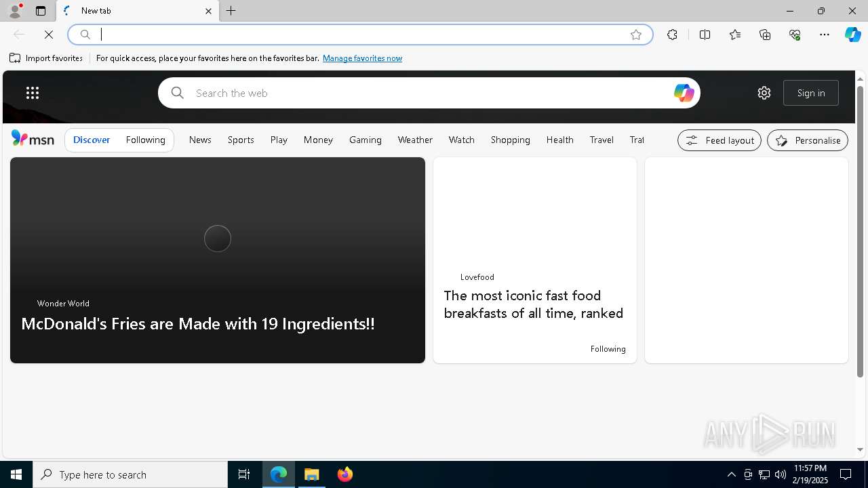Open the Play category
This screenshot has width=868, height=488.
279,140
